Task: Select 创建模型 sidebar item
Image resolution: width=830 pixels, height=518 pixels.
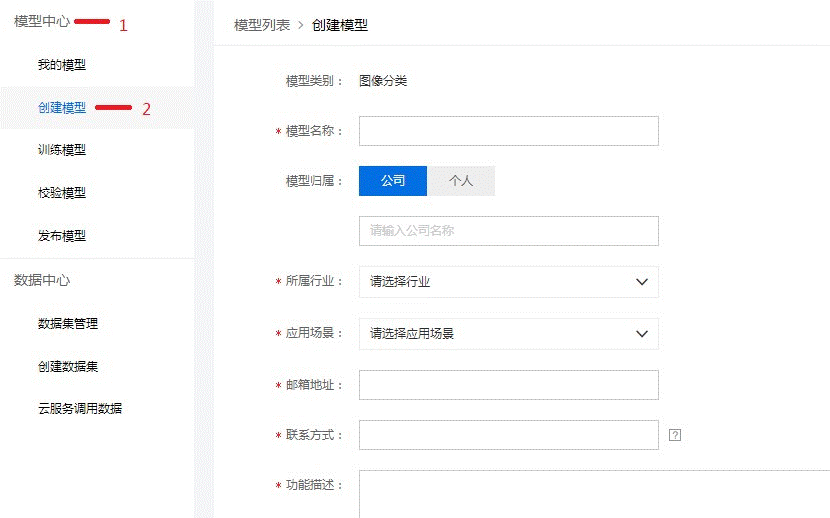Action: 62,108
